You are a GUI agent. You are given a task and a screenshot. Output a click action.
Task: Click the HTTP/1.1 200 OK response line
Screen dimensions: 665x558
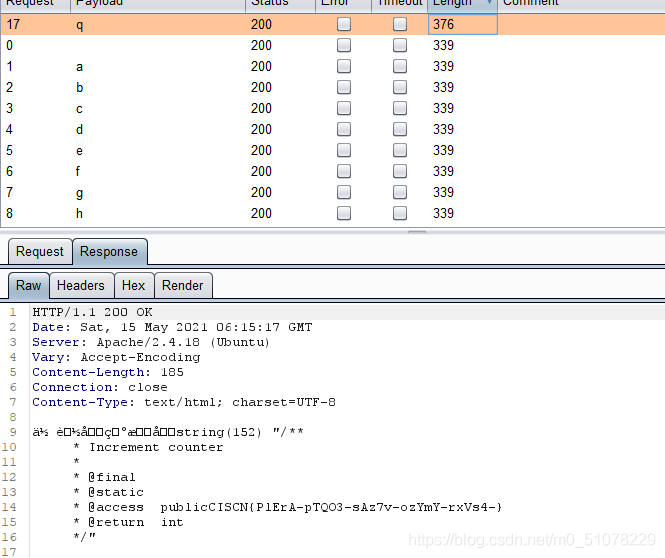coord(92,312)
